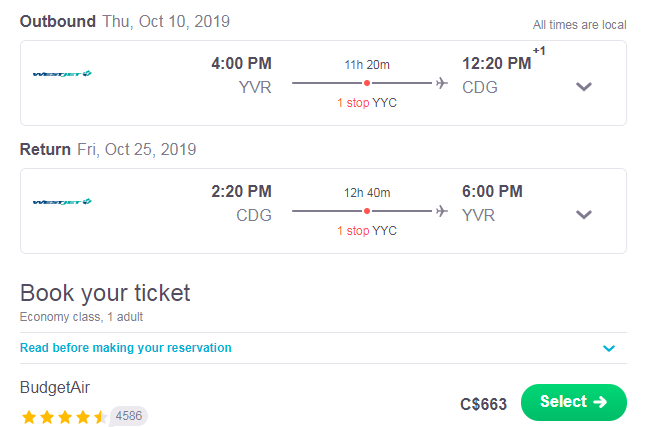Click the WestJet logo on outbound flight
This screenshot has width=657, height=427.
(x=62, y=74)
